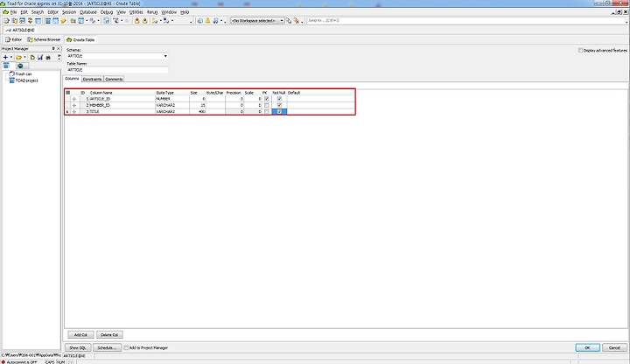Viewport: 630px width, 364px height.
Task: Click the Delete Col button
Action: click(109, 334)
